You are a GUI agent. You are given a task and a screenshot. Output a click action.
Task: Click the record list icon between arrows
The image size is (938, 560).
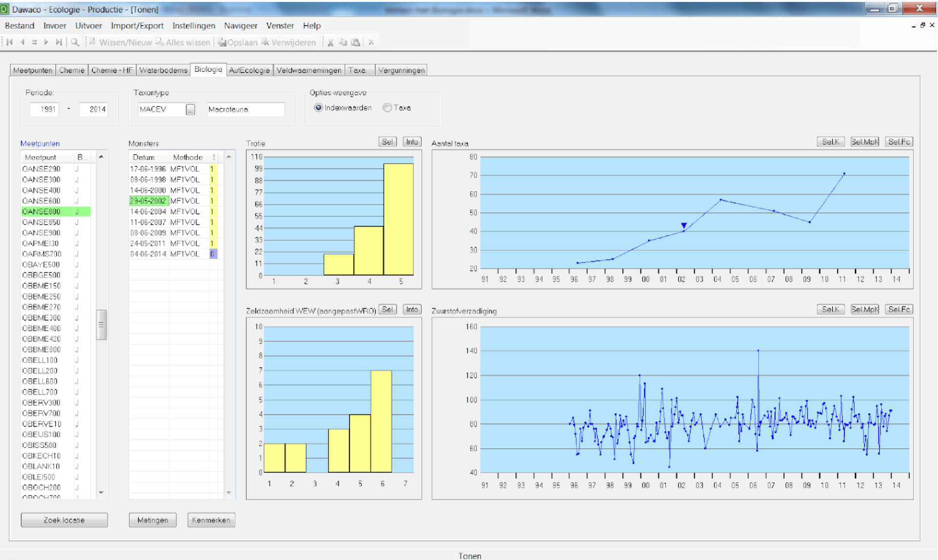coord(34,42)
